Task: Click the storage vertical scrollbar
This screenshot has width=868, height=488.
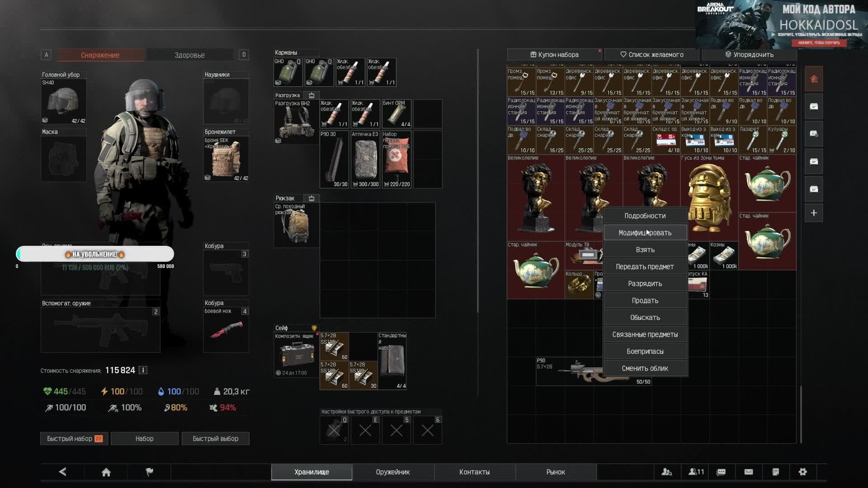Action: tap(801, 413)
